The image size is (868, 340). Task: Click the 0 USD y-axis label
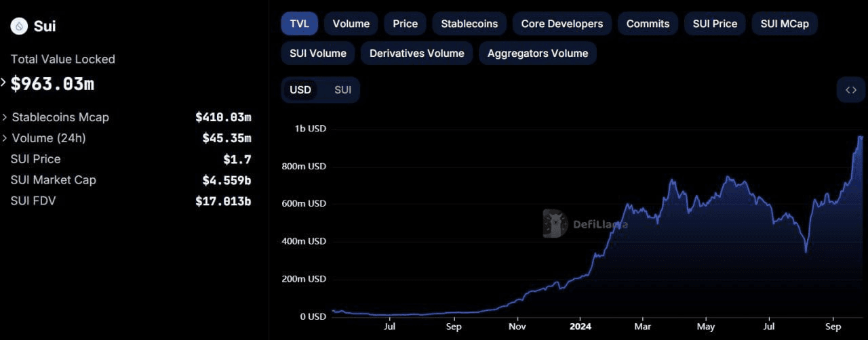click(313, 316)
